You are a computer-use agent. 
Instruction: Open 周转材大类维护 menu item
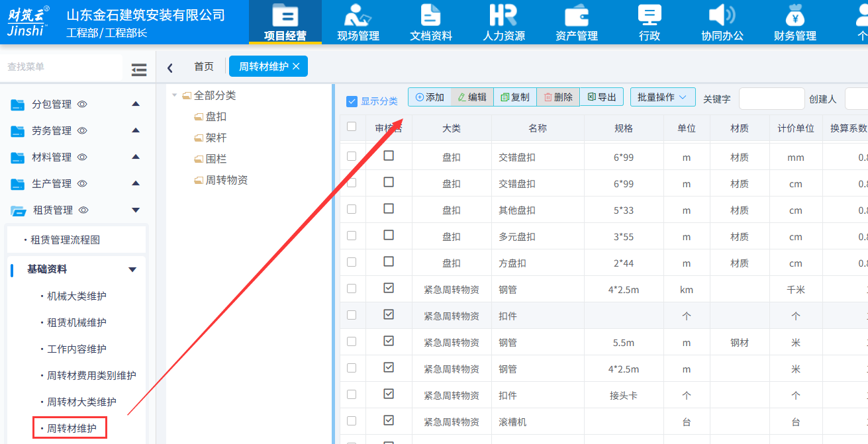[x=81, y=402]
